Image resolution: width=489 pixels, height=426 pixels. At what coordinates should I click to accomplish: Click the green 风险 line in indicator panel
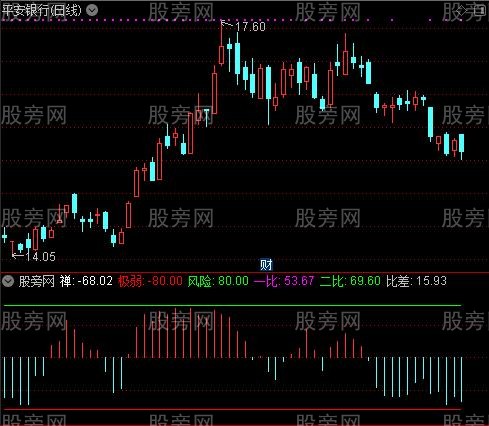click(232, 305)
